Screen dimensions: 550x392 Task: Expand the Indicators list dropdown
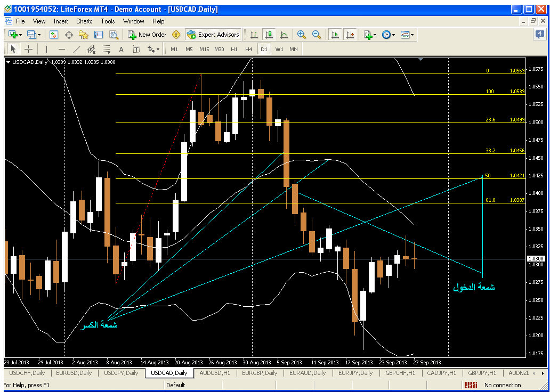pos(370,35)
